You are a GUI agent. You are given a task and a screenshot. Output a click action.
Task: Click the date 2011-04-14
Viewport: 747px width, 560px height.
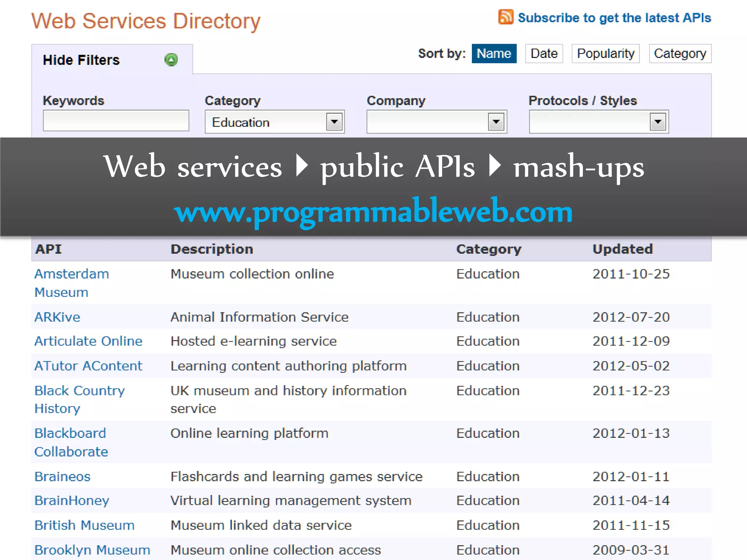[x=631, y=501]
